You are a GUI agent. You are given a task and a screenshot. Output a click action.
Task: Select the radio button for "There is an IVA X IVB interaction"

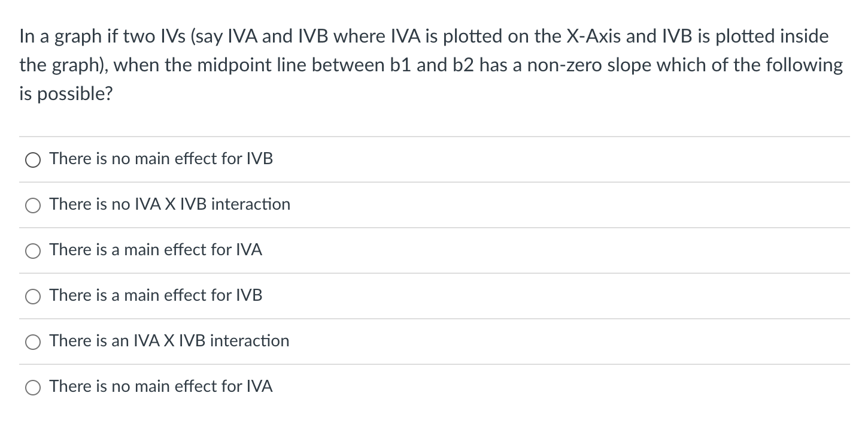click(33, 342)
